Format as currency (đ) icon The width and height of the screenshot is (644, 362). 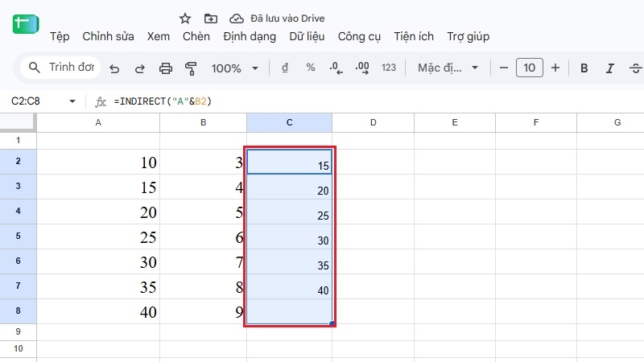[285, 68]
